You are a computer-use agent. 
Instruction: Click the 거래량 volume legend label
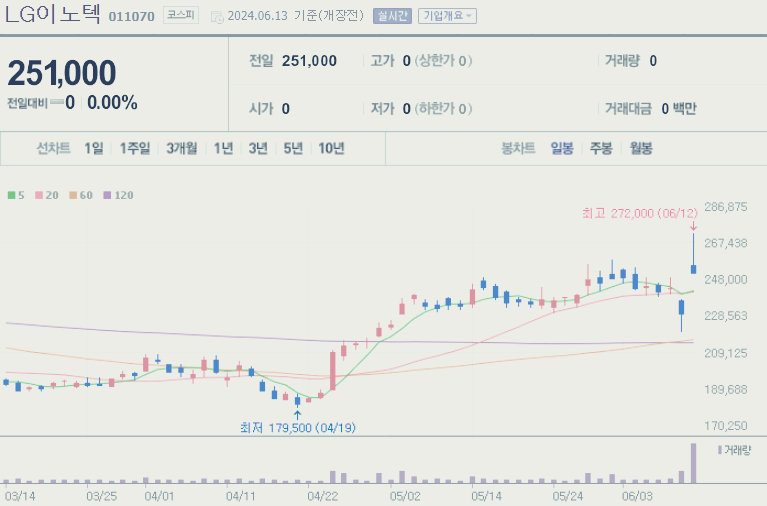click(737, 450)
